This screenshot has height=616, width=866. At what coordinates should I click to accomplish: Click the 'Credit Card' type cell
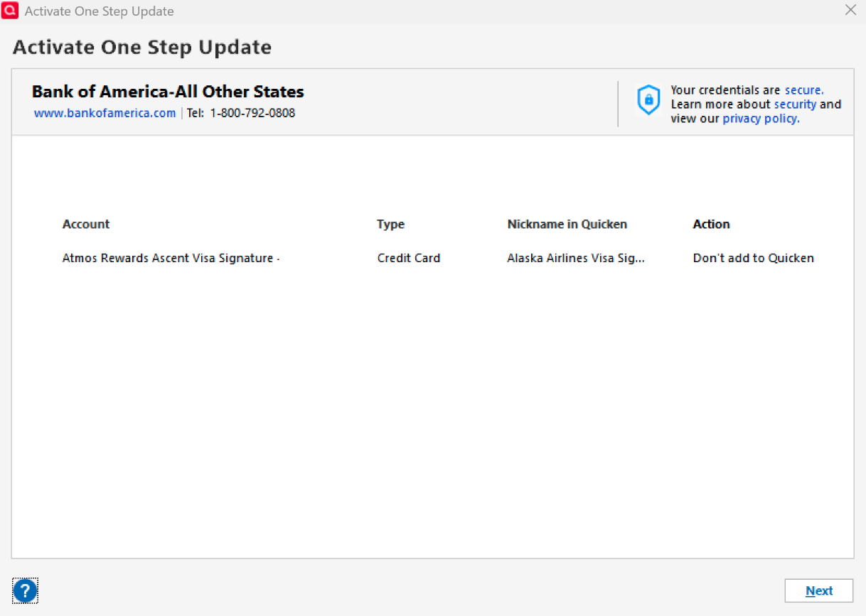[x=409, y=258]
